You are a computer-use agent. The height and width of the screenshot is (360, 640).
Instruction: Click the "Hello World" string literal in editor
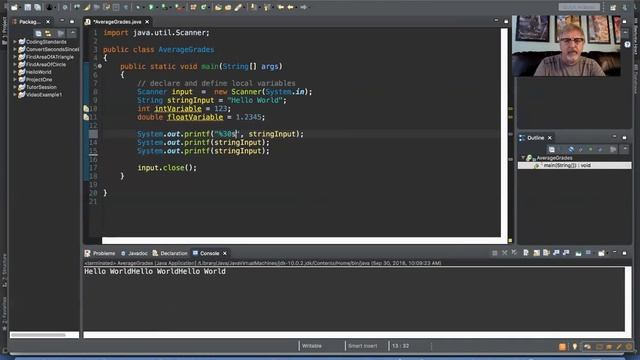[x=255, y=100]
